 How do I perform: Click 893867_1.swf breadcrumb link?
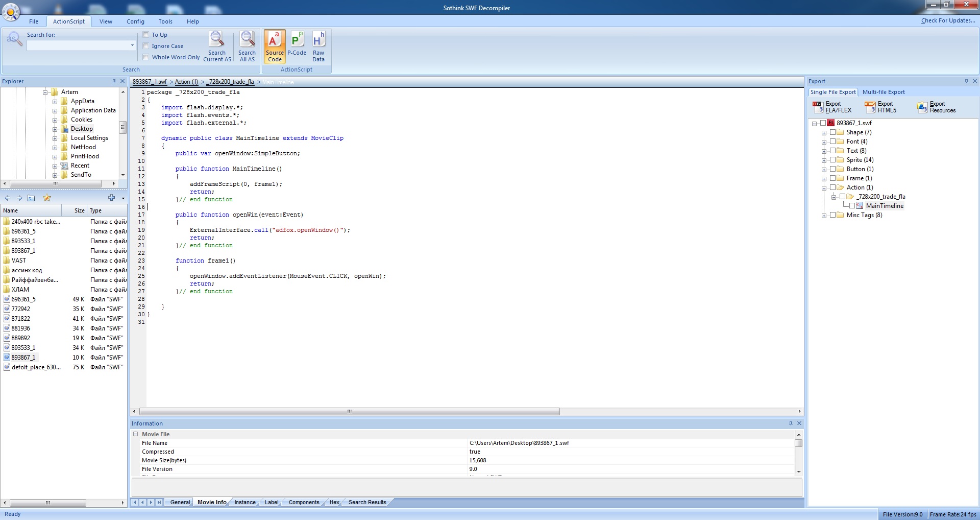tap(150, 82)
